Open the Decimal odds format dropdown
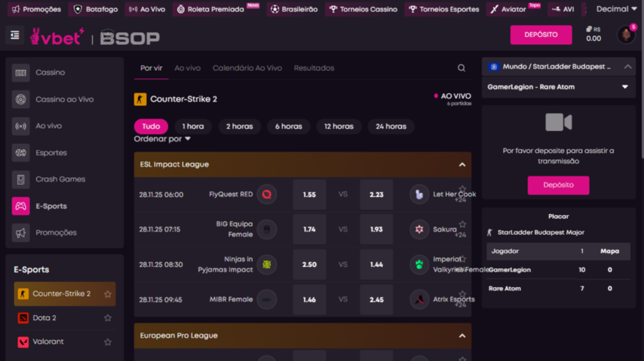Image resolution: width=644 pixels, height=361 pixels. pos(616,9)
